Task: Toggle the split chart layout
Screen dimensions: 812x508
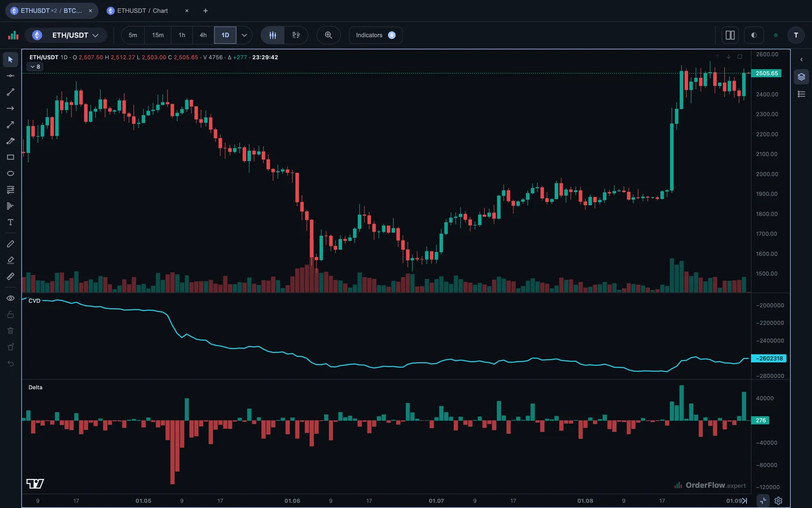Action: (730, 35)
